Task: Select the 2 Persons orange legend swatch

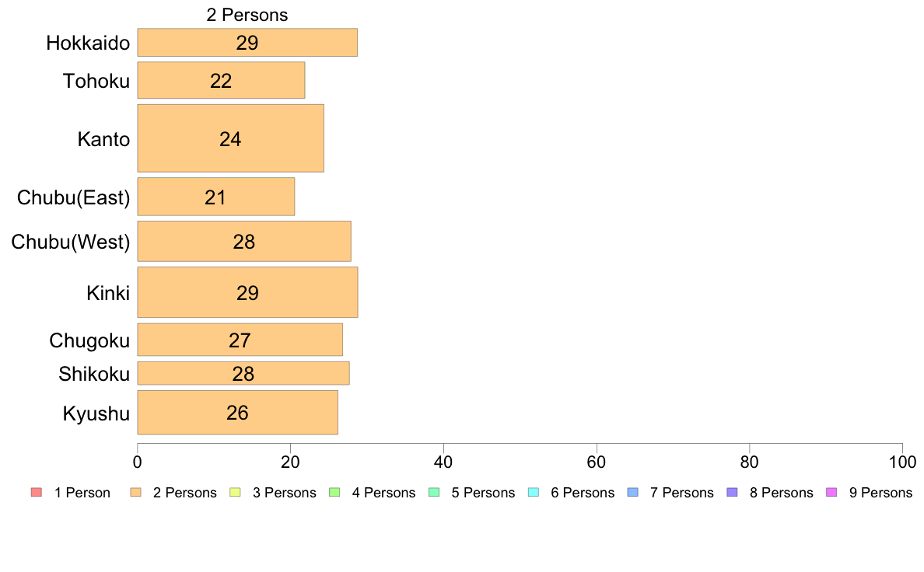Action: (x=135, y=493)
